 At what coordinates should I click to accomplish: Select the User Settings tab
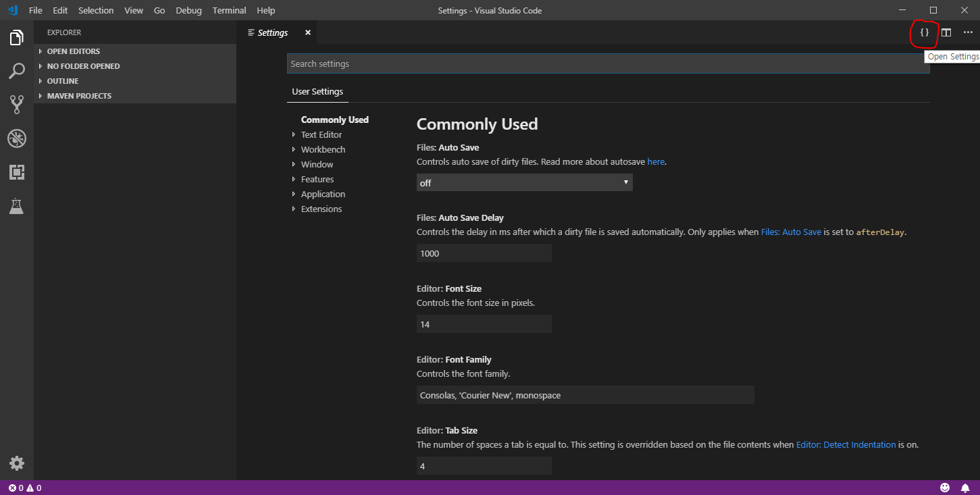pyautogui.click(x=317, y=92)
